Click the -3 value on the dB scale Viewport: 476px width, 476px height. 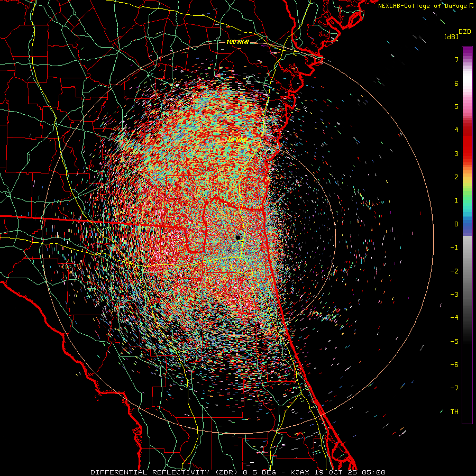(x=454, y=295)
